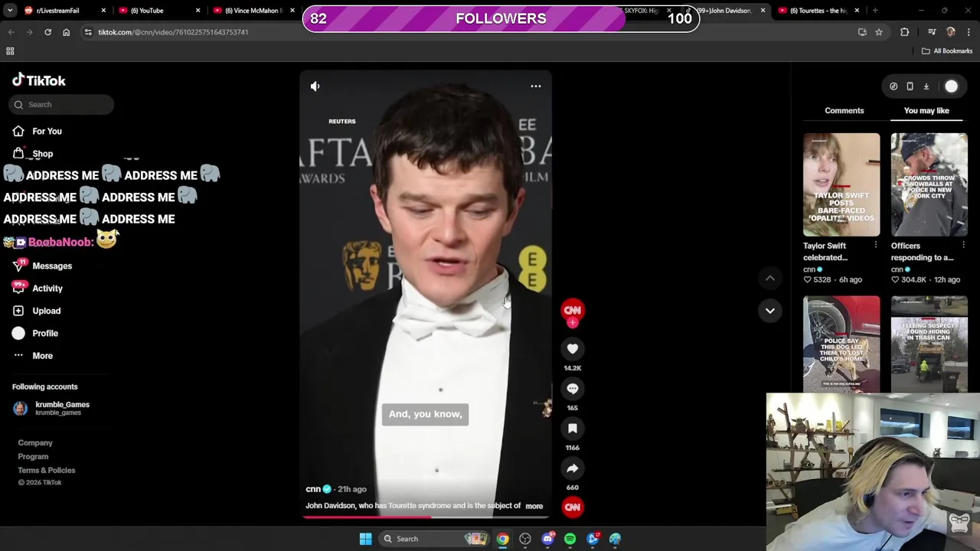Mute the TikTok video sound
The height and width of the screenshot is (551, 980).
(315, 86)
